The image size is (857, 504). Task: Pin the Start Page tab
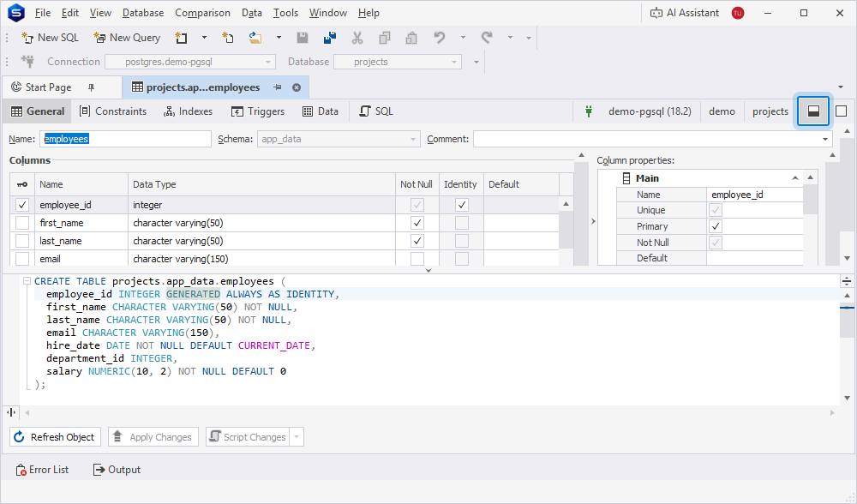click(x=92, y=87)
